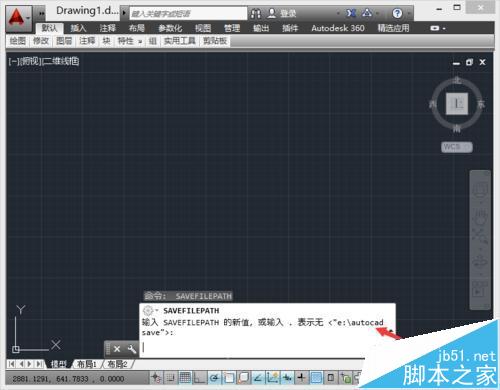This screenshot has height=390, width=500.
Task: Switch to the 管理 ribbon tab
Action: coord(232,28)
